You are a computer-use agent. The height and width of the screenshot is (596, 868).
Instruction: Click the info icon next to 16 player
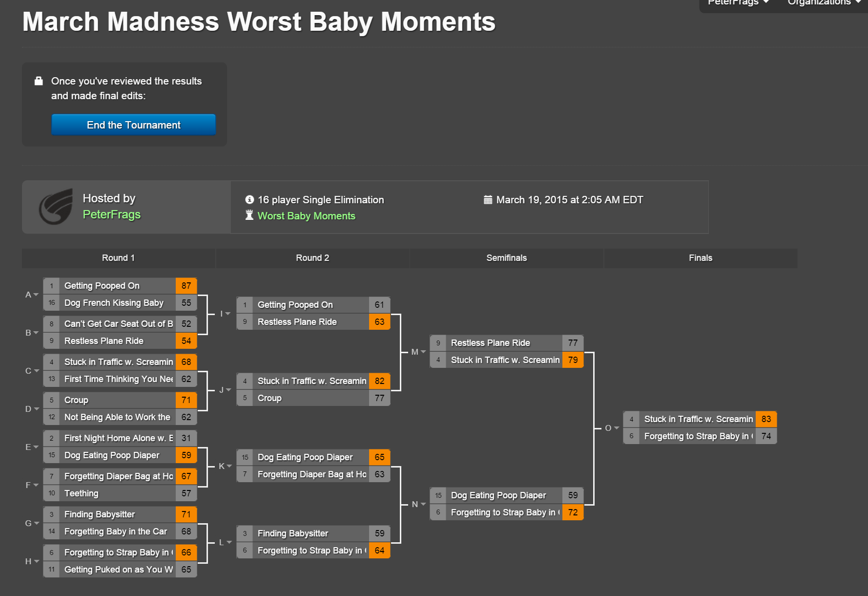[x=249, y=200]
